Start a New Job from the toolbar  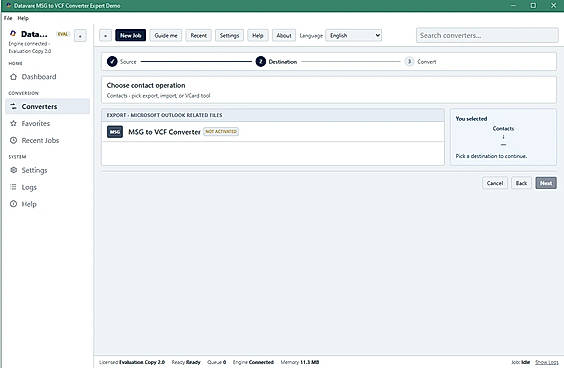point(131,35)
